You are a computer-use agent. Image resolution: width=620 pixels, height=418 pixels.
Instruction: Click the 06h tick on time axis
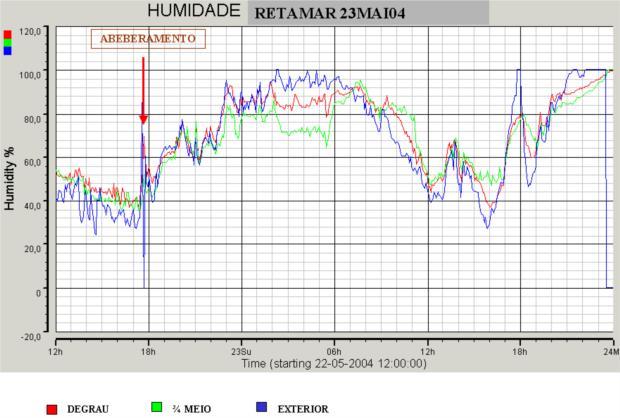pyautogui.click(x=334, y=351)
